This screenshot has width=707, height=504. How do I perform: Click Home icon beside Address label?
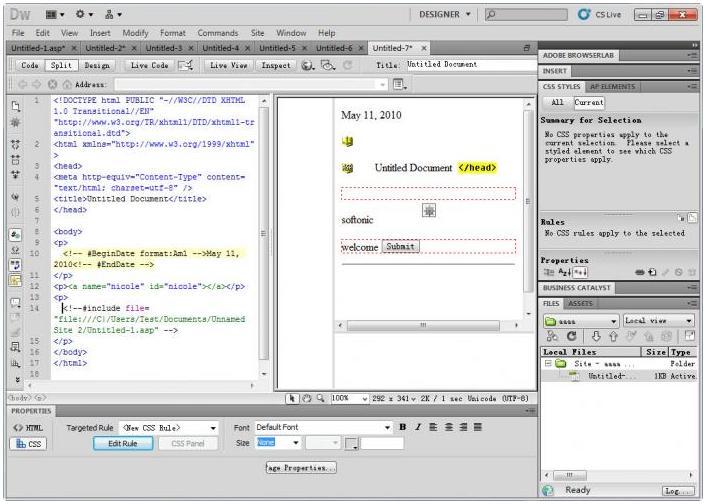(x=67, y=84)
